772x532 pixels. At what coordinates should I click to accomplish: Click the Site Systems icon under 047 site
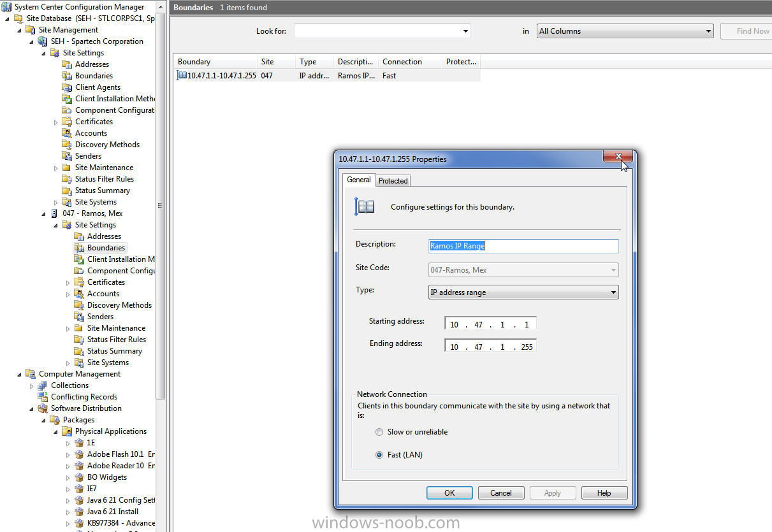pos(79,363)
